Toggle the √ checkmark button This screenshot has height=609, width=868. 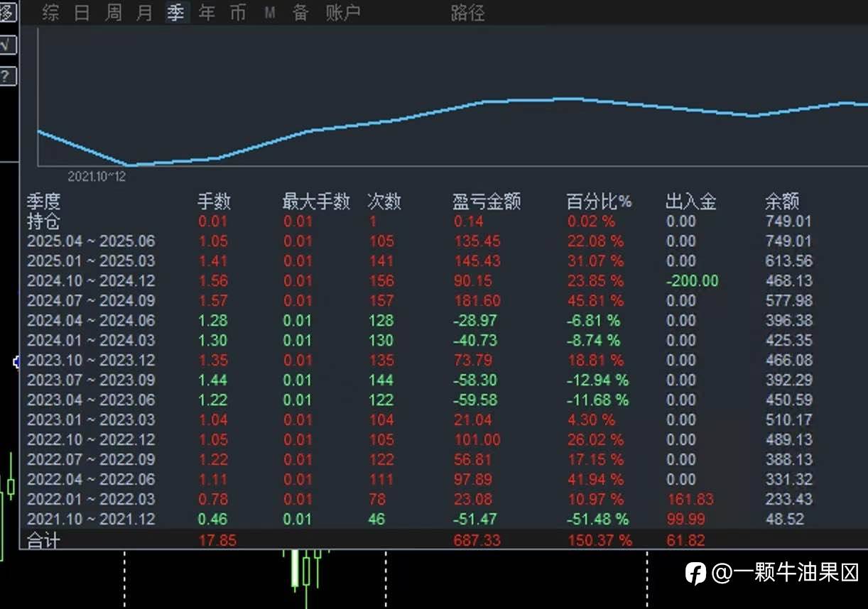(x=6, y=45)
